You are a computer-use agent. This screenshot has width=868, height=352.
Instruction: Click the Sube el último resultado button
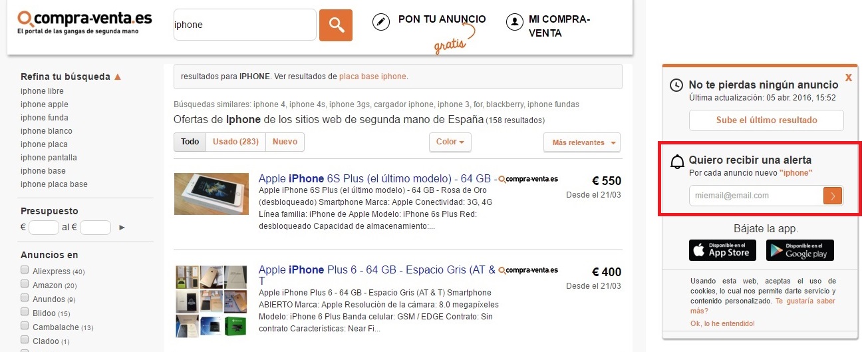click(x=766, y=120)
